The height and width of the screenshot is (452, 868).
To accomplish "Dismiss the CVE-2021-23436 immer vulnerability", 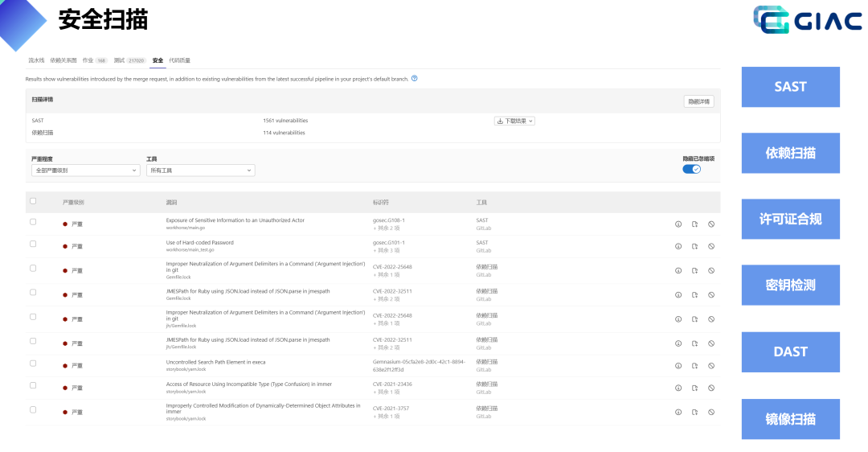I will point(711,388).
